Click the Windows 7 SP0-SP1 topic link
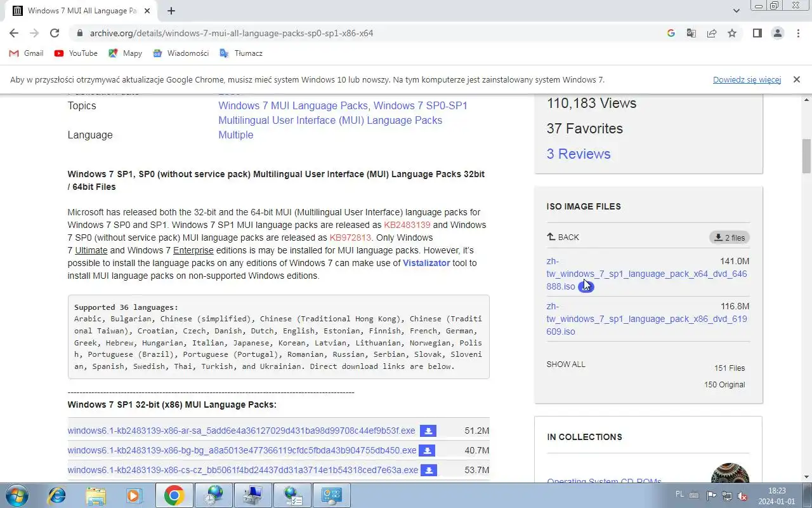812x508 pixels. point(421,105)
